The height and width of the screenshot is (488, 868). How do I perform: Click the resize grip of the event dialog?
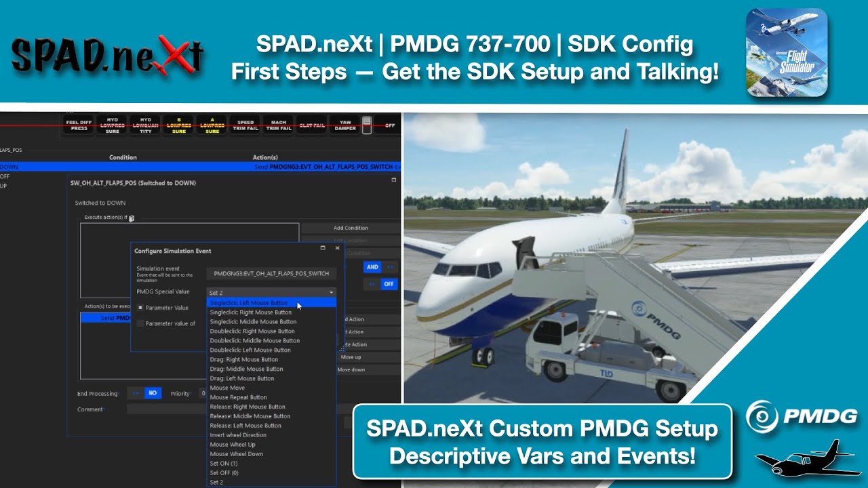[341, 348]
